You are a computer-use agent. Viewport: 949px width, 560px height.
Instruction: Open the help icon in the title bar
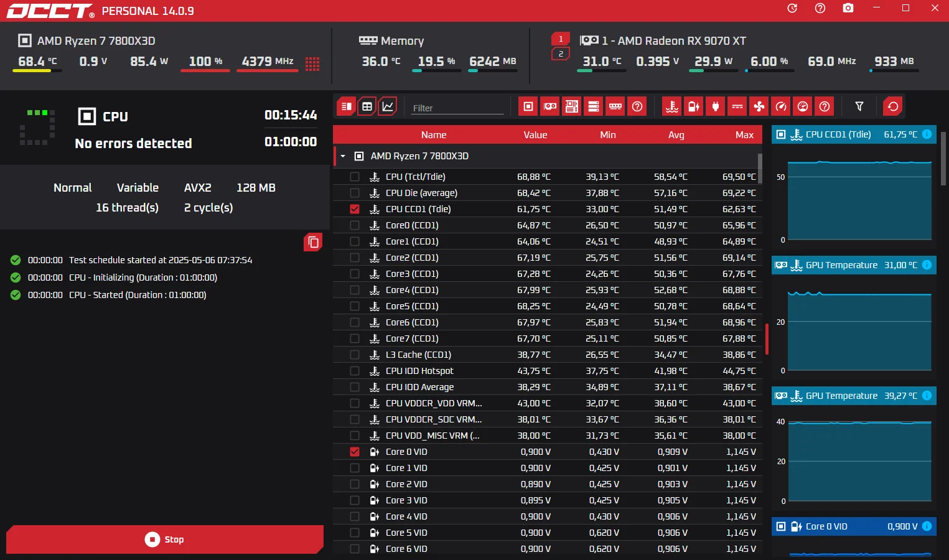tap(820, 8)
